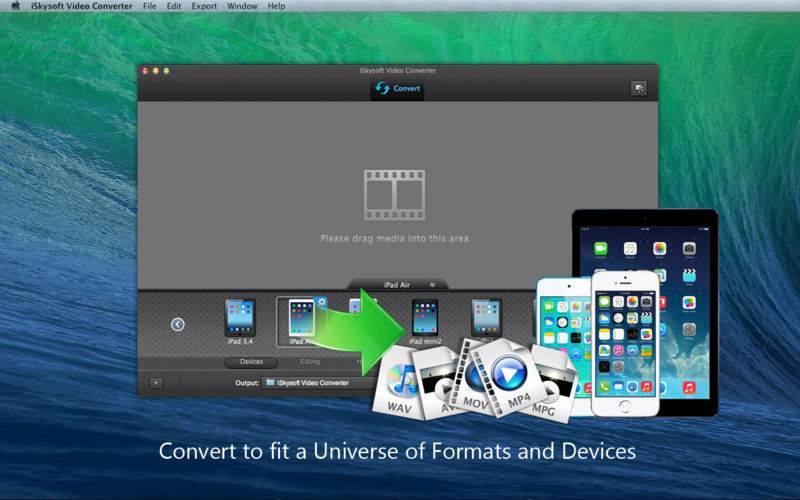Select the Convert tab

[x=397, y=89]
